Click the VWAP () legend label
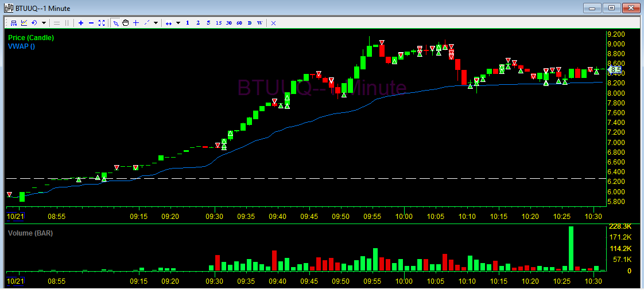 (21, 46)
